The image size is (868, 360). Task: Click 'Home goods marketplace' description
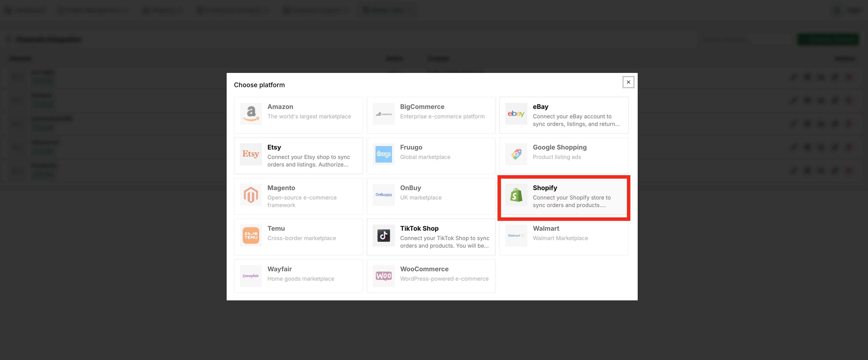click(x=300, y=279)
